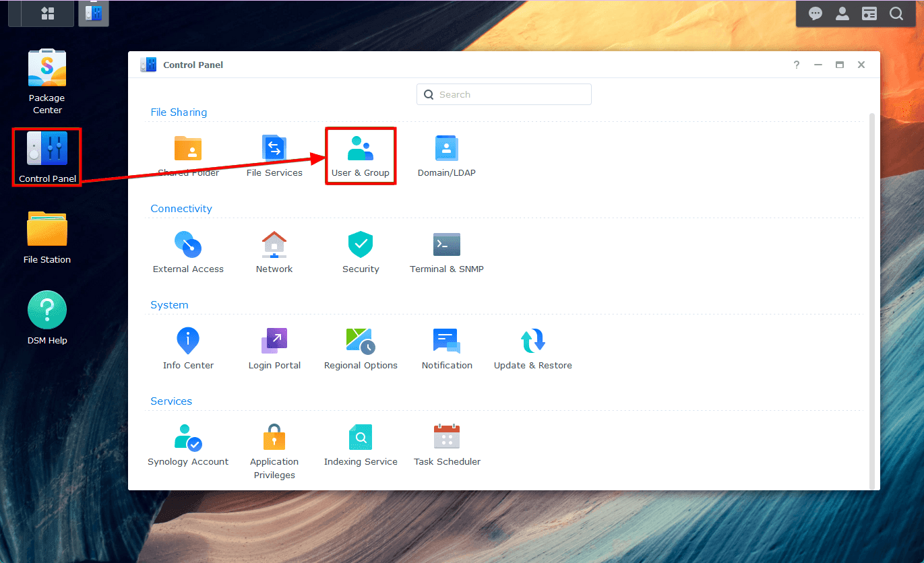This screenshot has width=924, height=563.
Task: Open User & Group settings
Action: 361,156
